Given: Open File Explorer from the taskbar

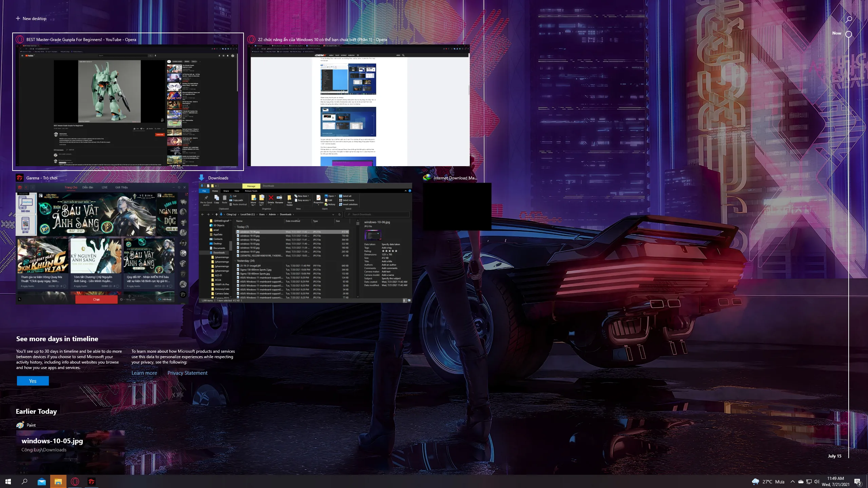Looking at the screenshot, I should pyautogui.click(x=58, y=481).
